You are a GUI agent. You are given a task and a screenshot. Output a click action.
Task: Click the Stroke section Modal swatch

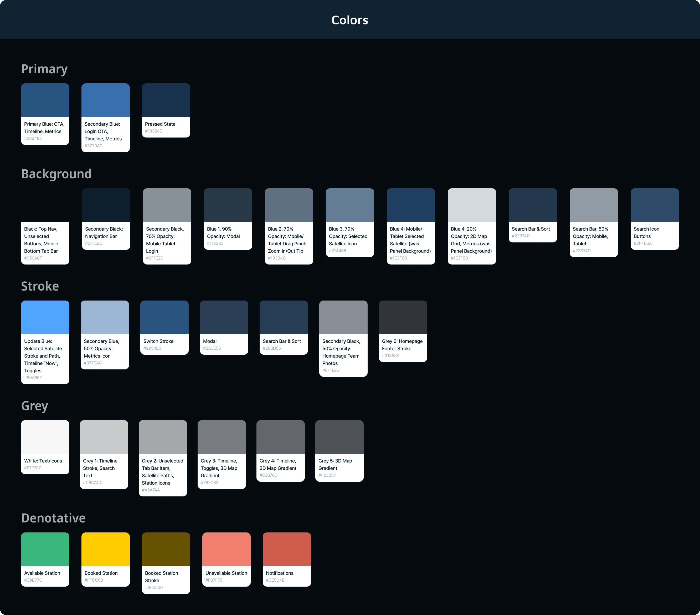[x=224, y=318]
